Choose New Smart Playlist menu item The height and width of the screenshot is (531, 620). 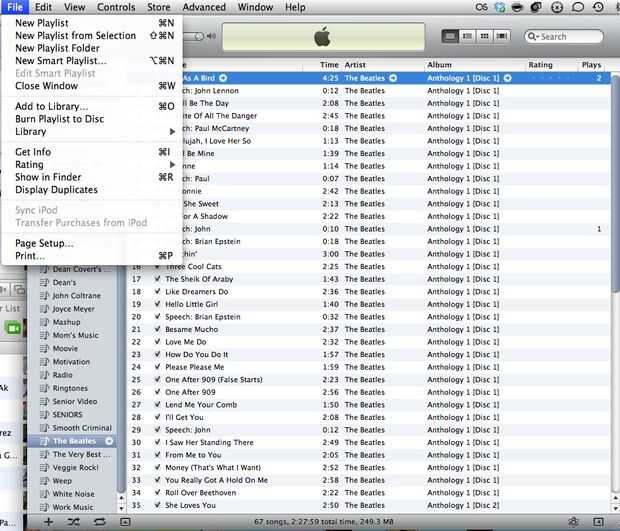92,60
